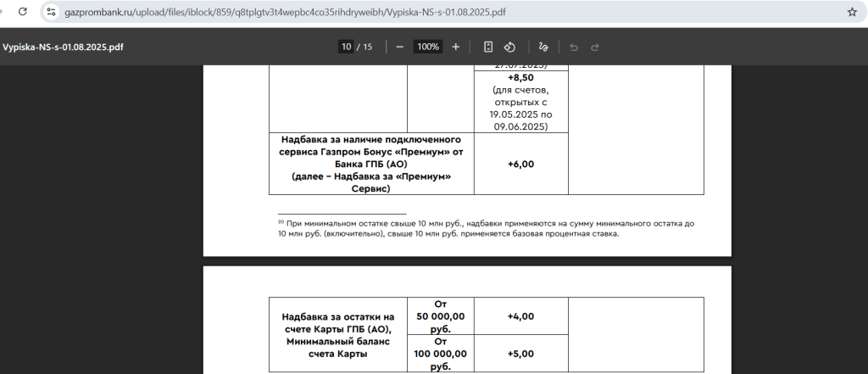This screenshot has height=374, width=868.
Task: Activate the draw annotation tool
Action: (543, 47)
